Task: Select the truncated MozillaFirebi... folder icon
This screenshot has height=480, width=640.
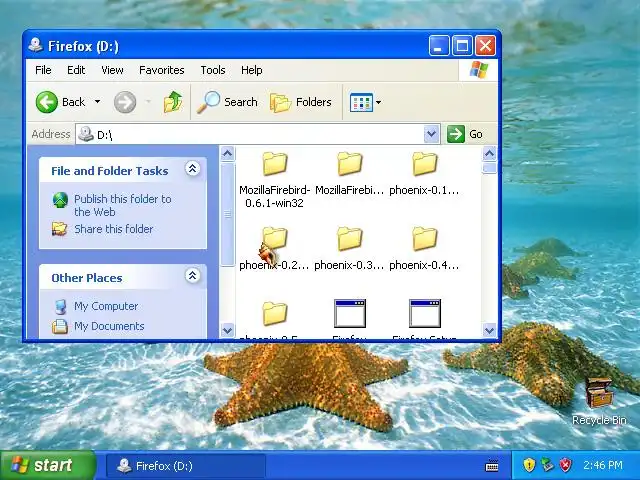Action: click(350, 164)
